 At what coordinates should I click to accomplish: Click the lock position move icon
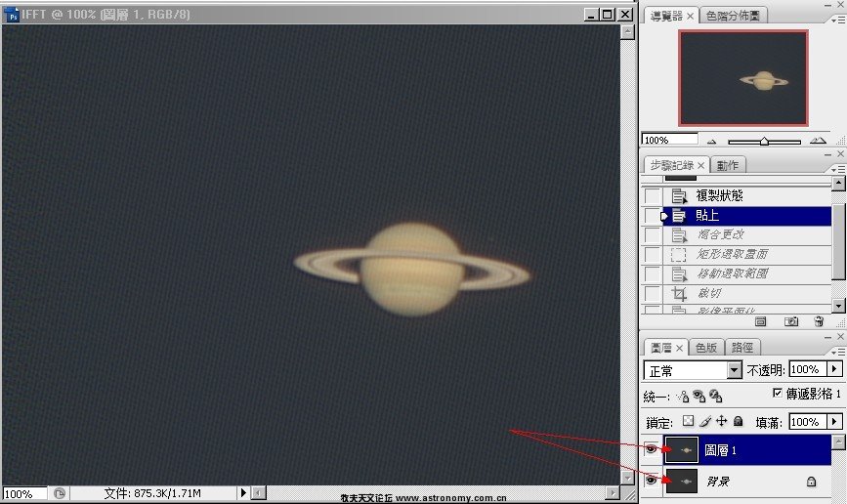pos(721,422)
